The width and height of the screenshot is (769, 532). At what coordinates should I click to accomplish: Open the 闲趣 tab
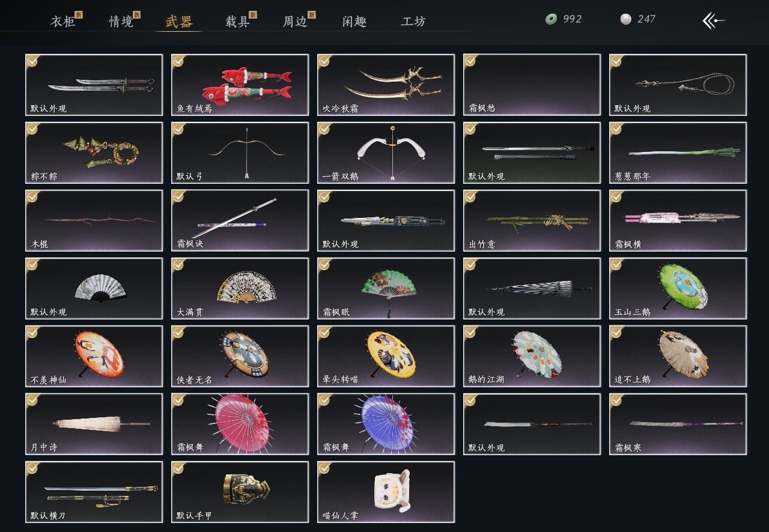pyautogui.click(x=354, y=22)
